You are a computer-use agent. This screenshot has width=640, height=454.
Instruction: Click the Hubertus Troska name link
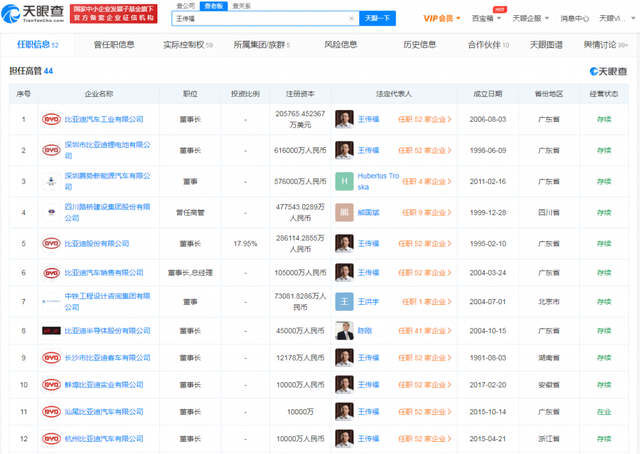pos(378,181)
